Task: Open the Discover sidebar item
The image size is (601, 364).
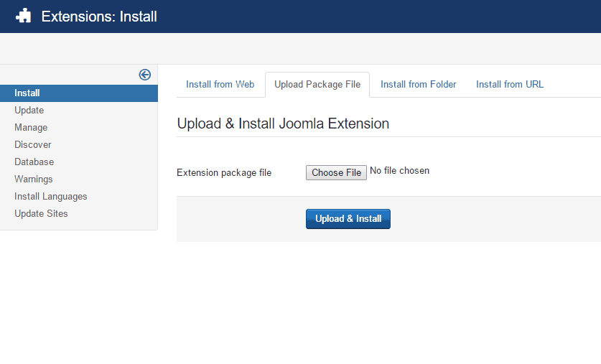Action: [32, 144]
